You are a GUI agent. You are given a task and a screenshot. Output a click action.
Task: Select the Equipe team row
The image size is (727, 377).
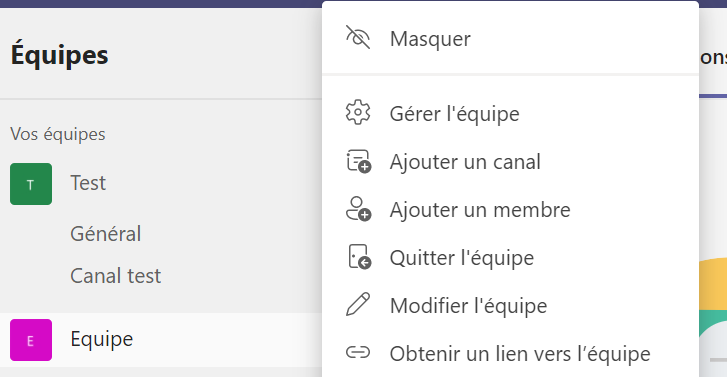click(161, 340)
